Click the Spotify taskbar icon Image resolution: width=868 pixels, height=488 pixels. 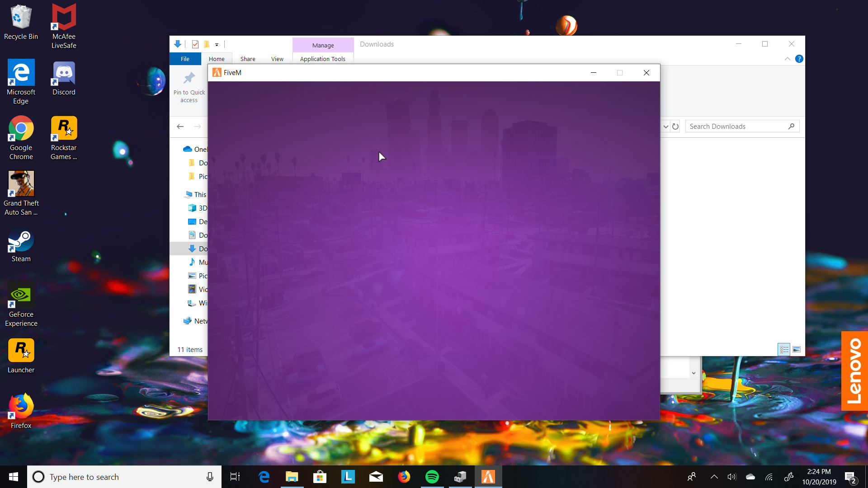(x=432, y=477)
